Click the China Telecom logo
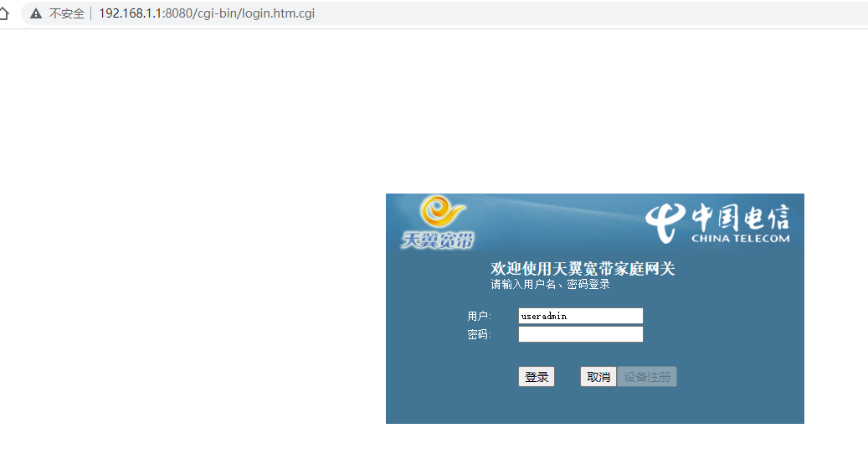 [x=717, y=223]
